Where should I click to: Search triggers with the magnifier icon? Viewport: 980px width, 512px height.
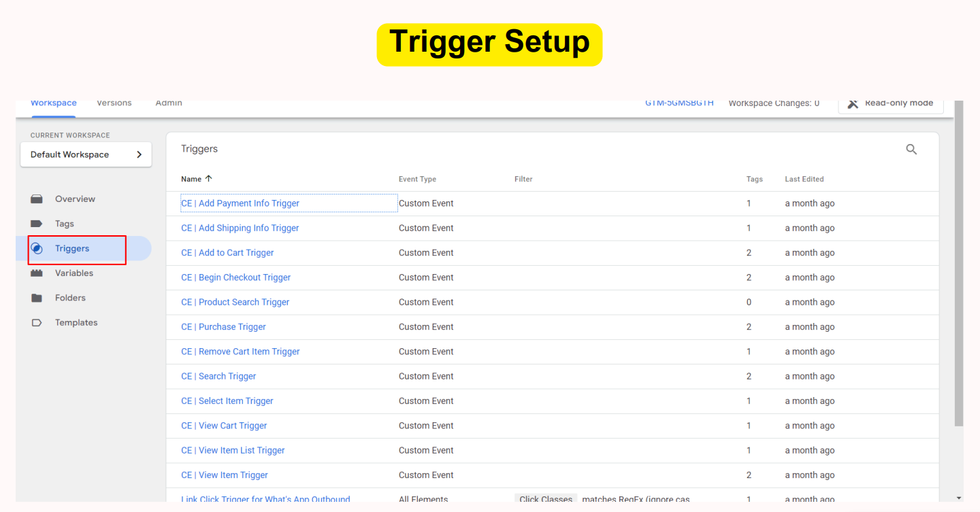[x=911, y=150]
